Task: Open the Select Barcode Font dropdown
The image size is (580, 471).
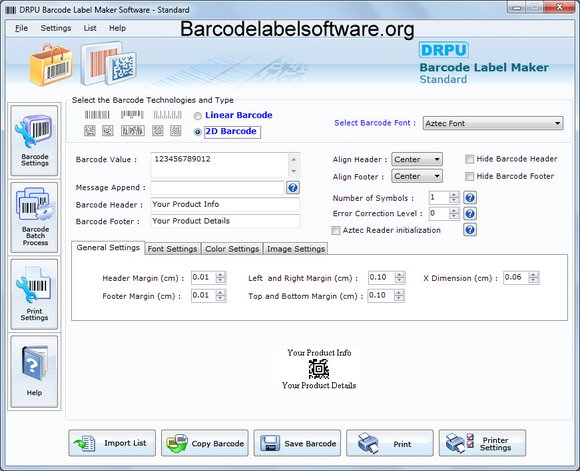Action: (493, 123)
